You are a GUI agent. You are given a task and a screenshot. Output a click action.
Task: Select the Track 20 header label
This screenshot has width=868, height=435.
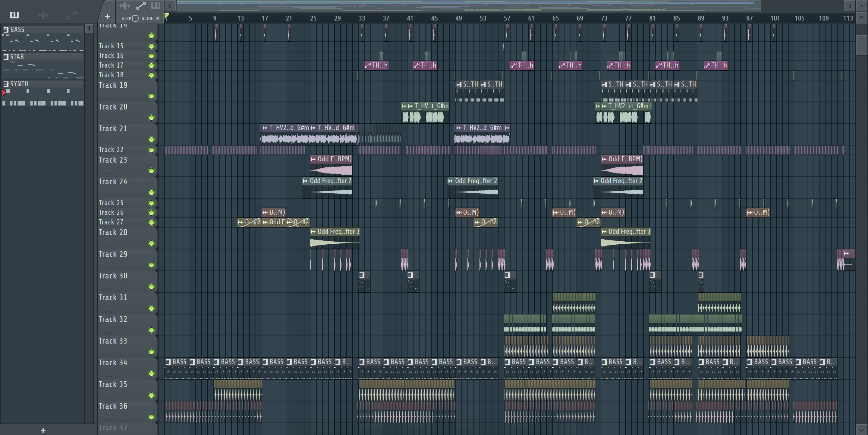tap(113, 107)
